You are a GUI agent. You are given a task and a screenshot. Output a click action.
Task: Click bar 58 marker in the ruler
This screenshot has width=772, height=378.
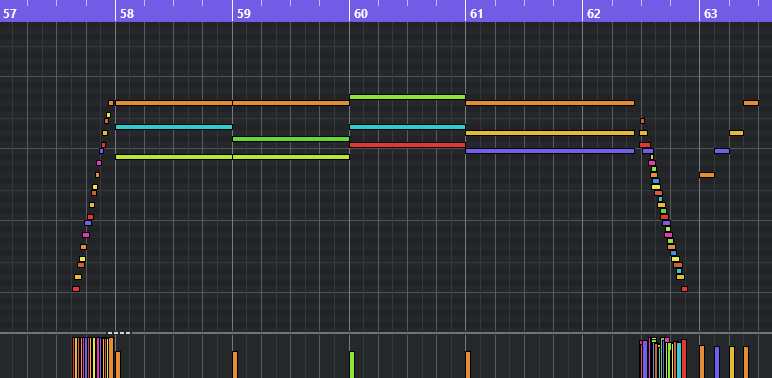pos(127,13)
